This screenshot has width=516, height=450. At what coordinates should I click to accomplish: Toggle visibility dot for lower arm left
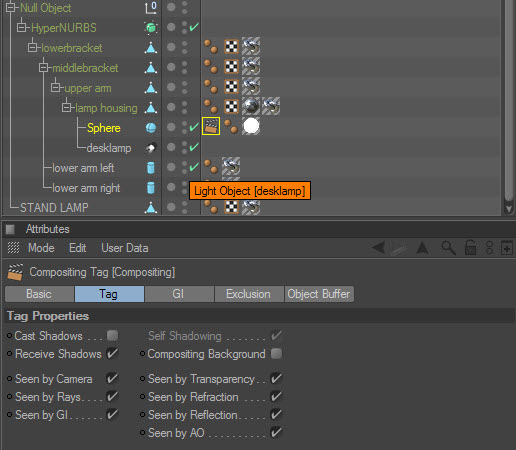coord(171,167)
